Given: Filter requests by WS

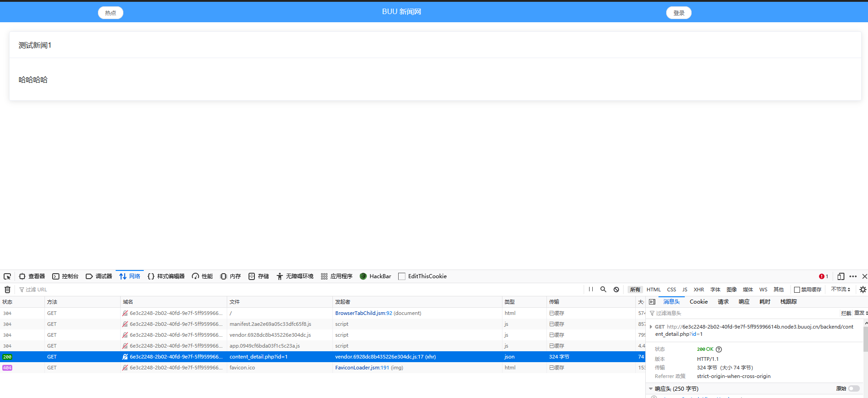Looking at the screenshot, I should [x=763, y=290].
